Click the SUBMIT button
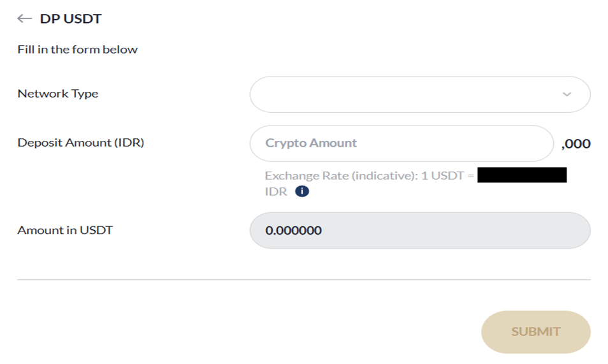 (536, 331)
